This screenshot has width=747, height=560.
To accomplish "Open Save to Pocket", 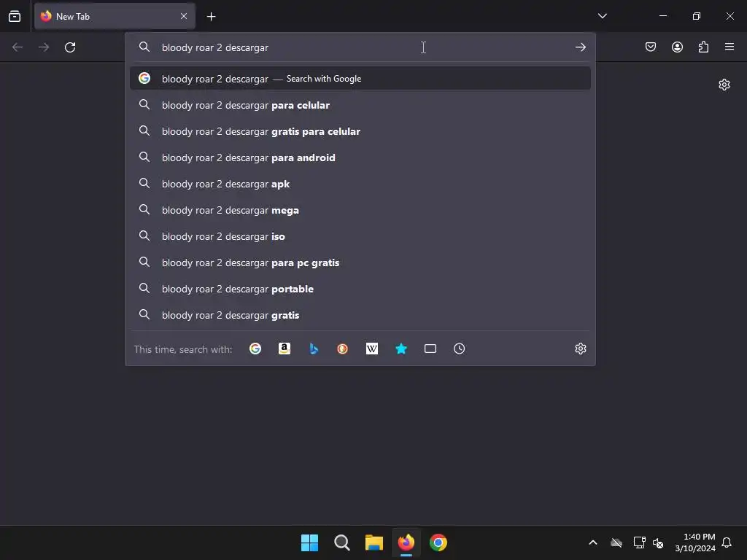I will pyautogui.click(x=650, y=47).
